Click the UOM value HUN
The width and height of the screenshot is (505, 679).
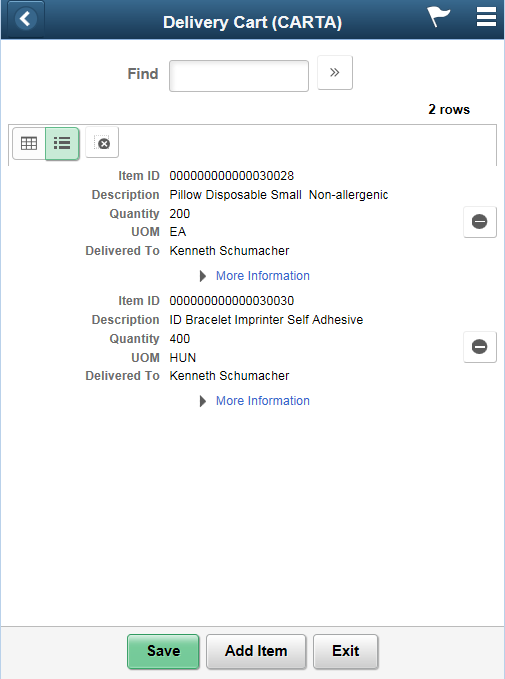tap(183, 358)
